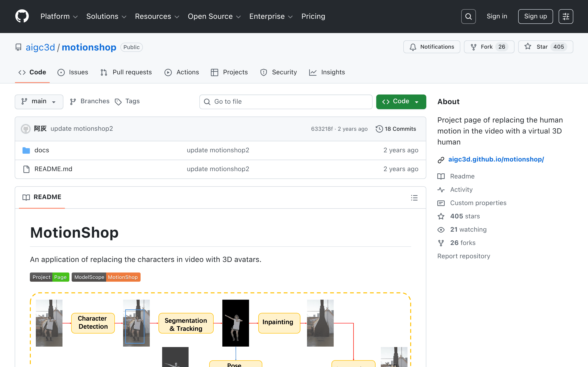Viewport: 588px width, 367px height.
Task: Click the commit history clock icon
Action: (x=379, y=129)
